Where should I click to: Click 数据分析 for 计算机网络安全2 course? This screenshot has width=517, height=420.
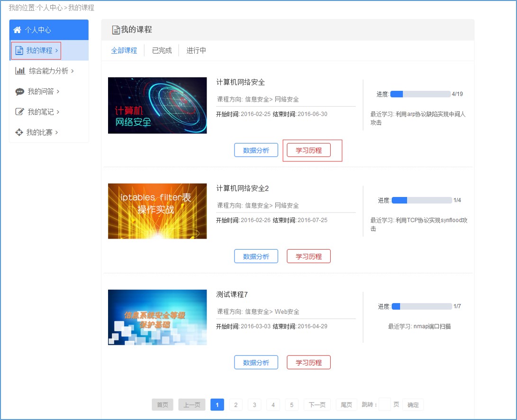(x=256, y=256)
